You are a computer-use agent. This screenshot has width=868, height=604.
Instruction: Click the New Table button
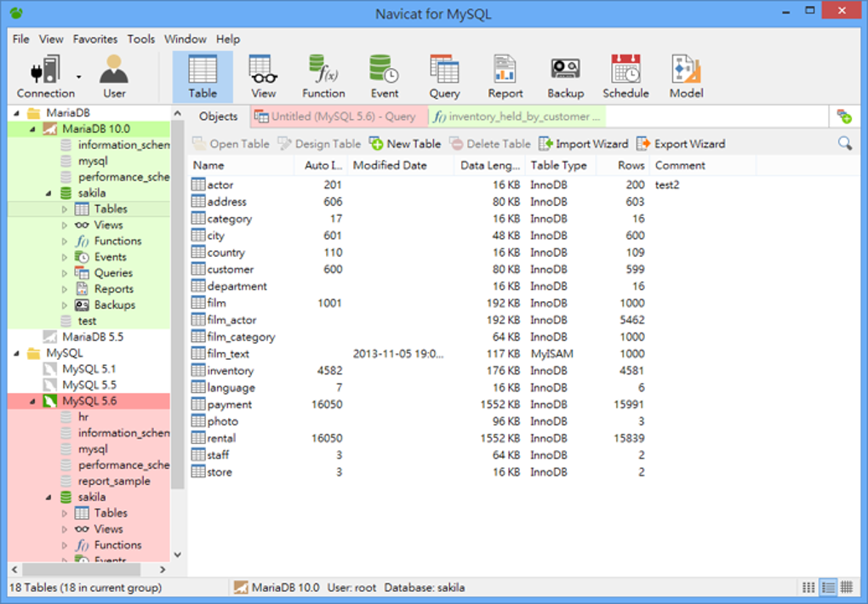point(405,144)
